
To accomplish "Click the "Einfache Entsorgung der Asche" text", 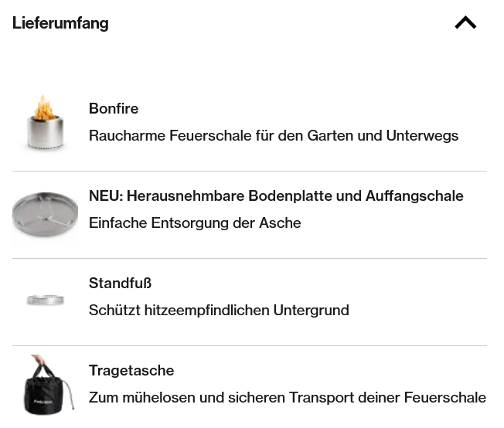I will tap(195, 223).
